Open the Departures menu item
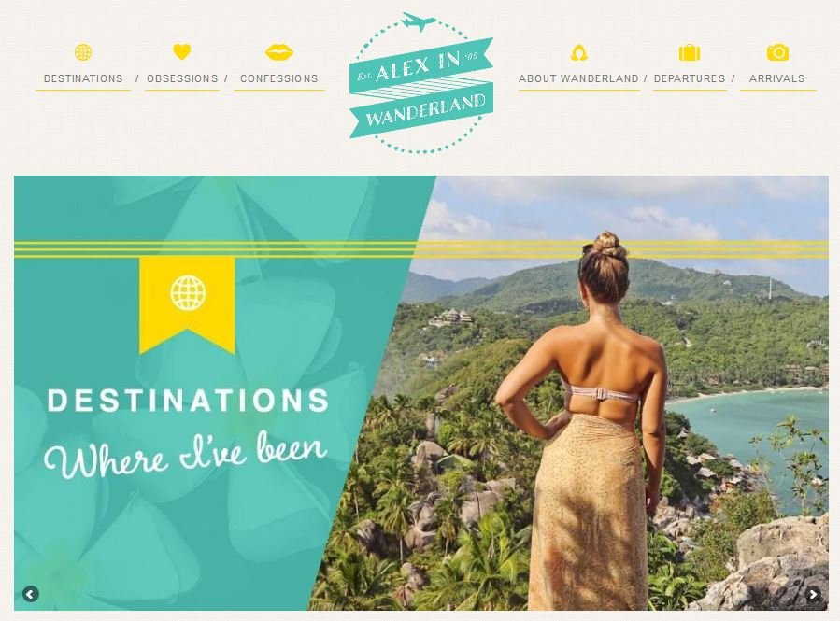Viewport: 840px width, 621px height. point(690,78)
